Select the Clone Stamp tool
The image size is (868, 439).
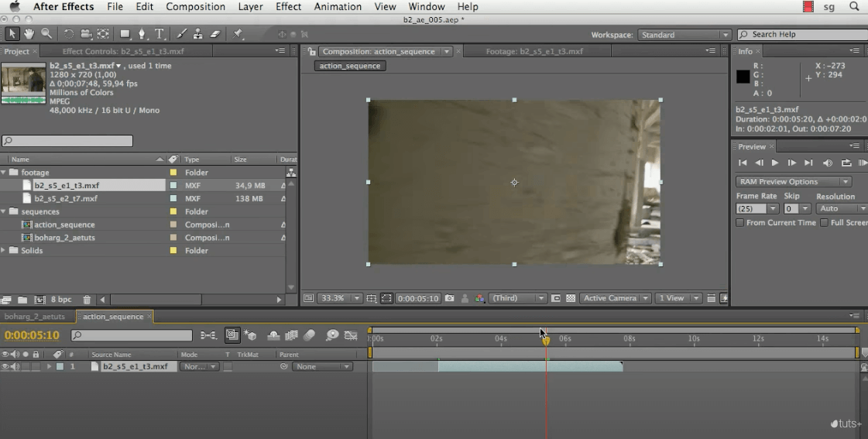coord(198,34)
